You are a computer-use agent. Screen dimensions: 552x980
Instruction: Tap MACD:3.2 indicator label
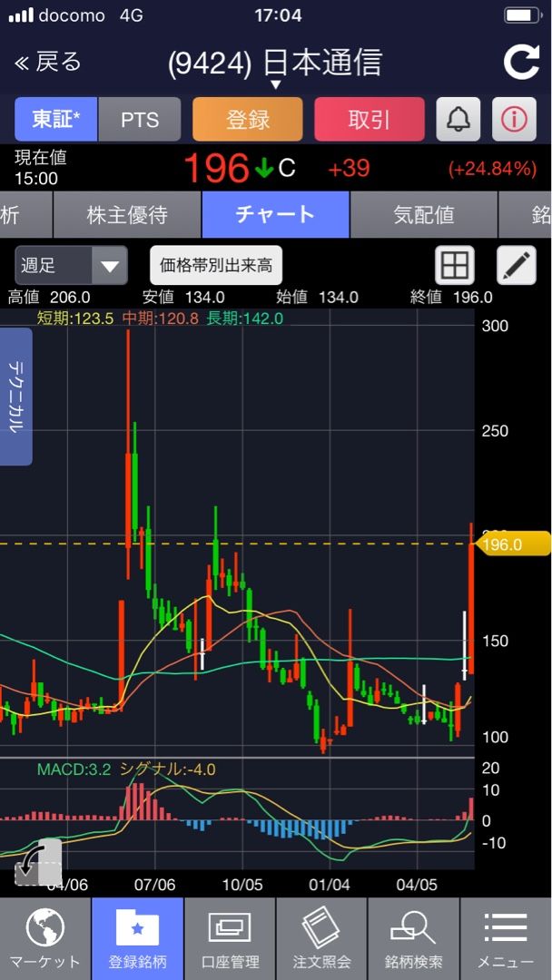pyautogui.click(x=74, y=769)
